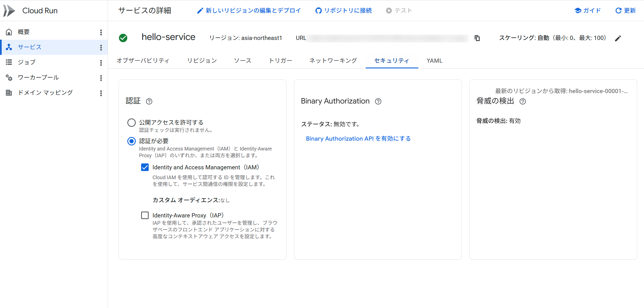Image resolution: width=644 pixels, height=308 pixels.
Task: Click サービスの詳細 page title
Action: click(x=145, y=11)
